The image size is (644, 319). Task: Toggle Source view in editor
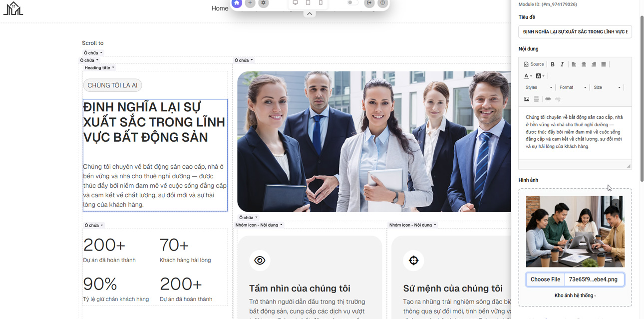(534, 64)
